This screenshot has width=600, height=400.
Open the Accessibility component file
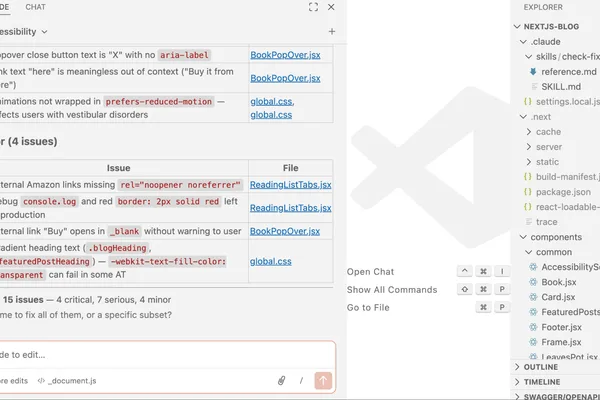tap(571, 267)
